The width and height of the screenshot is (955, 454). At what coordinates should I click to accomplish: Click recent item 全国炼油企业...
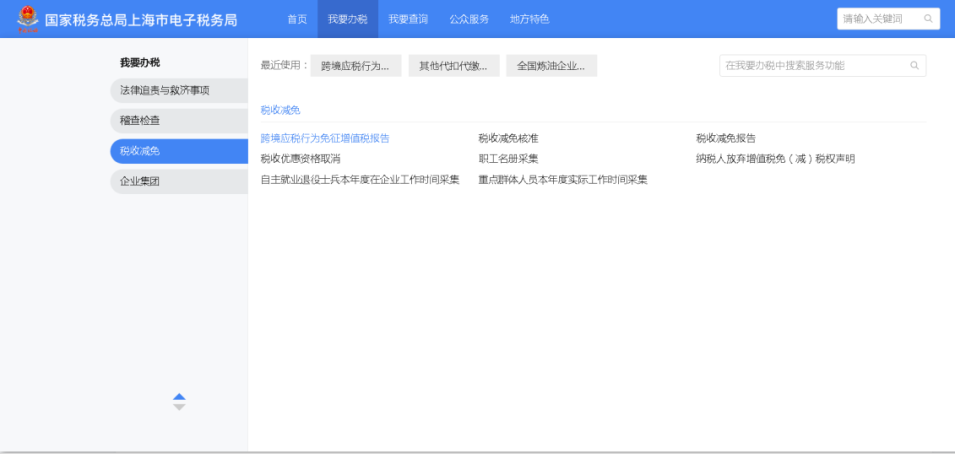click(551, 66)
